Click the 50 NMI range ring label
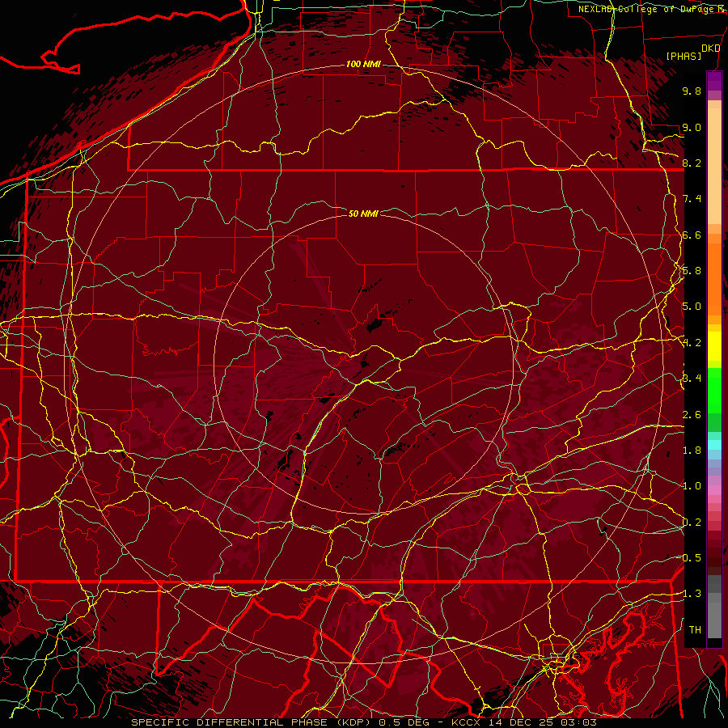The height and width of the screenshot is (728, 728). pos(363,214)
